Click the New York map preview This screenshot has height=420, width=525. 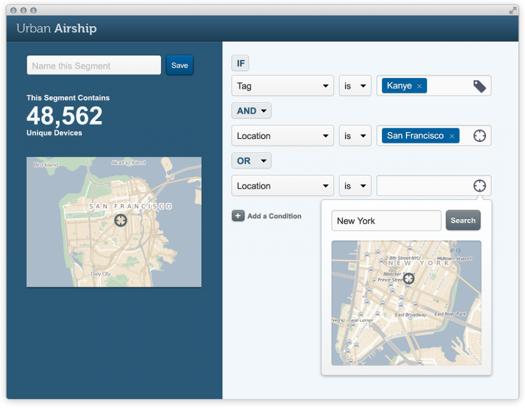407,303
